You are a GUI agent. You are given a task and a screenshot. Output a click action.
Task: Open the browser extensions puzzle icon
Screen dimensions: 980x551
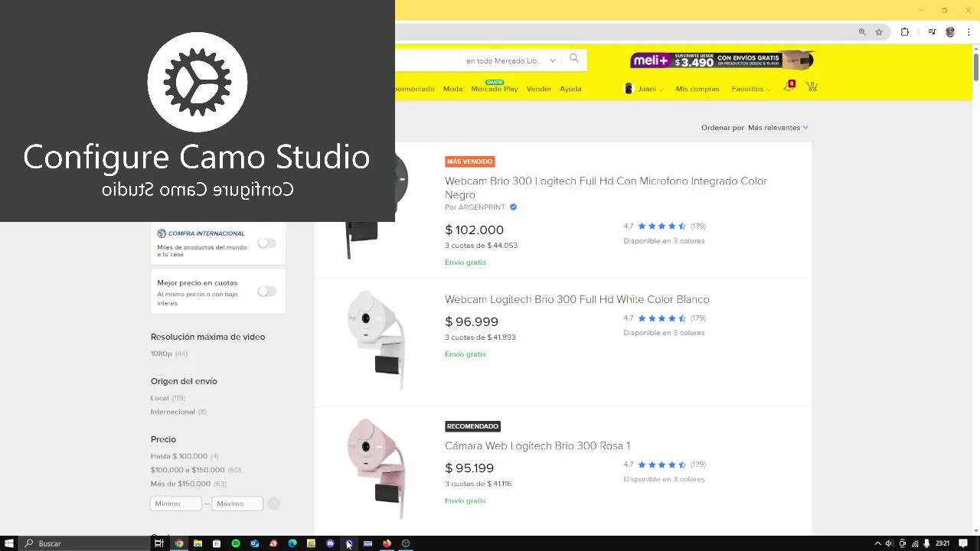[x=905, y=32]
